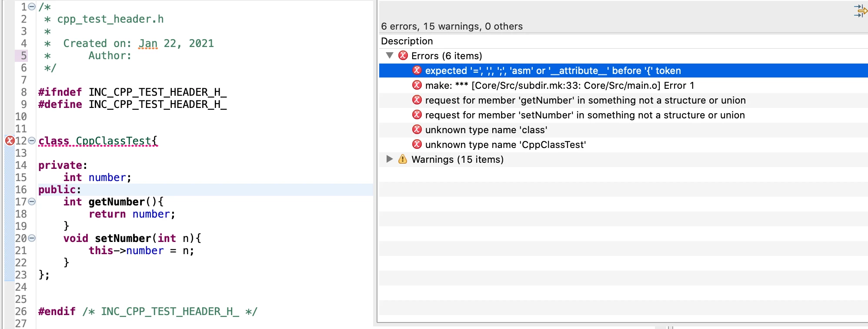Viewport: 868px width, 329px height.
Task: Click the 'cpp_test_header.h' comment on line 2
Action: (110, 19)
